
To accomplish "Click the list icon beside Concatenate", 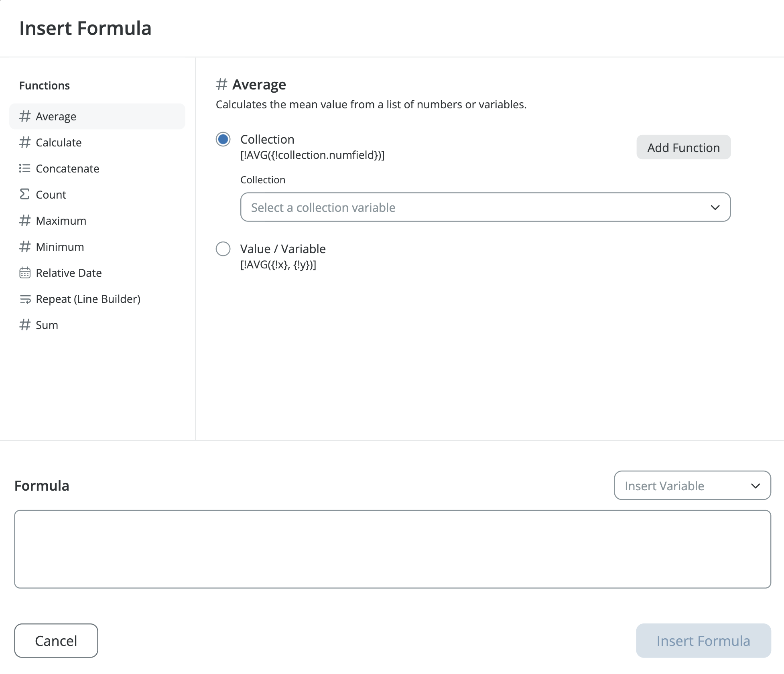I will click(x=25, y=168).
